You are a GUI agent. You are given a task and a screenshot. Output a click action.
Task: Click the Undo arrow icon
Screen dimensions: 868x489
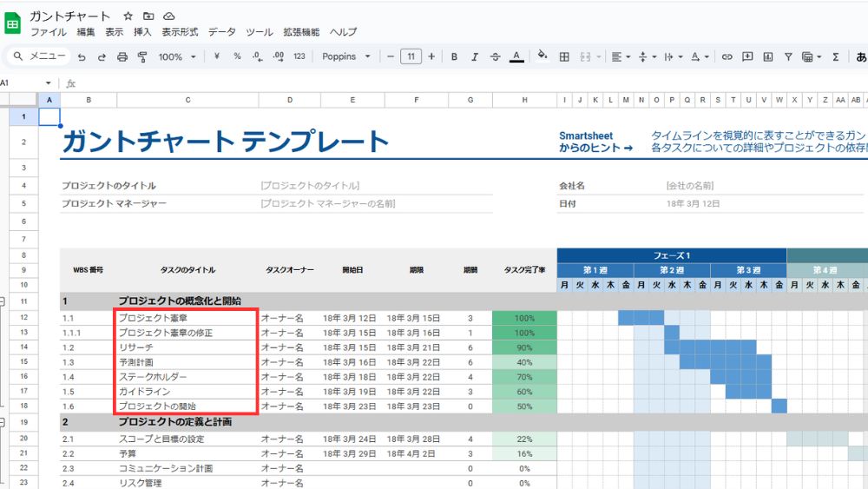coord(82,57)
